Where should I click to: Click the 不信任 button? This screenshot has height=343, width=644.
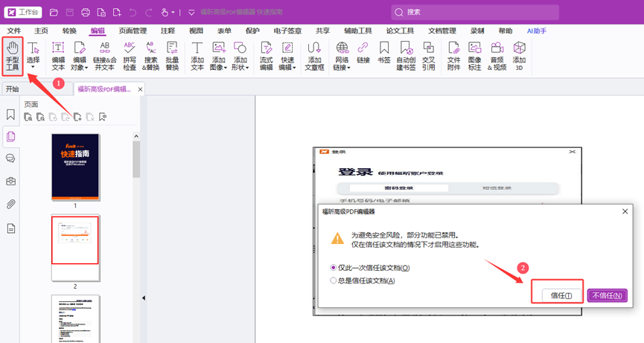pos(607,295)
